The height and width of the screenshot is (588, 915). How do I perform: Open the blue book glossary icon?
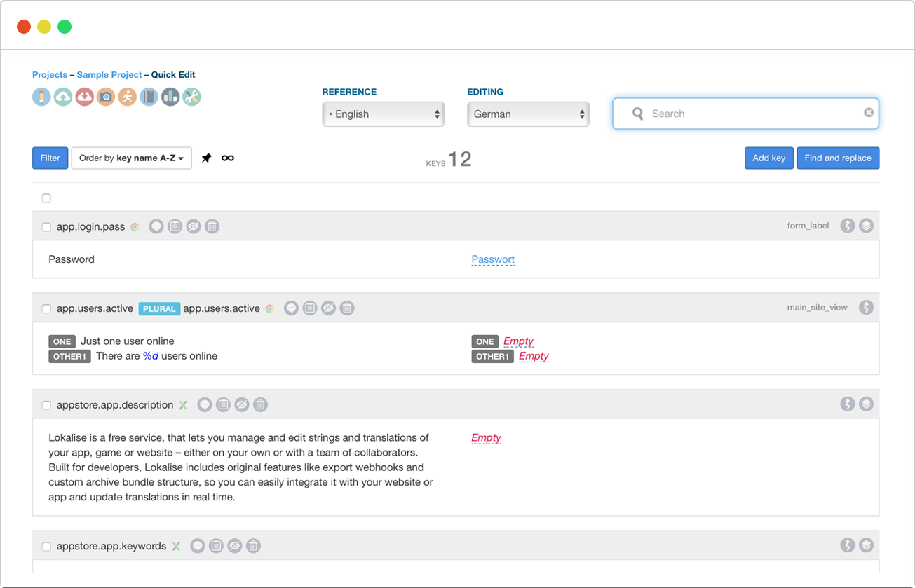(x=149, y=97)
